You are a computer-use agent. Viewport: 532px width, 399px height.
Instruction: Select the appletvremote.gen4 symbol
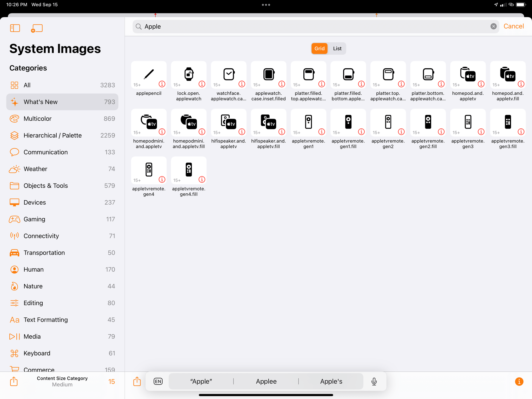[x=149, y=170]
